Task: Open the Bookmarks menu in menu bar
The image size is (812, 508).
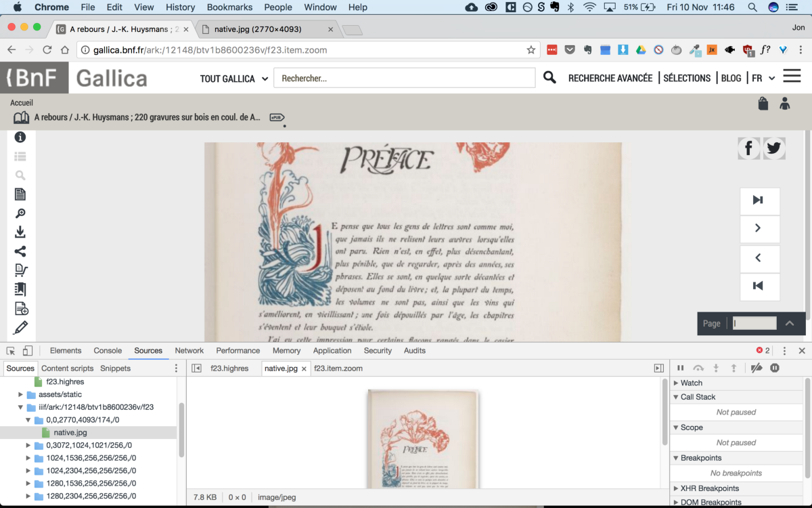Action: tap(229, 7)
